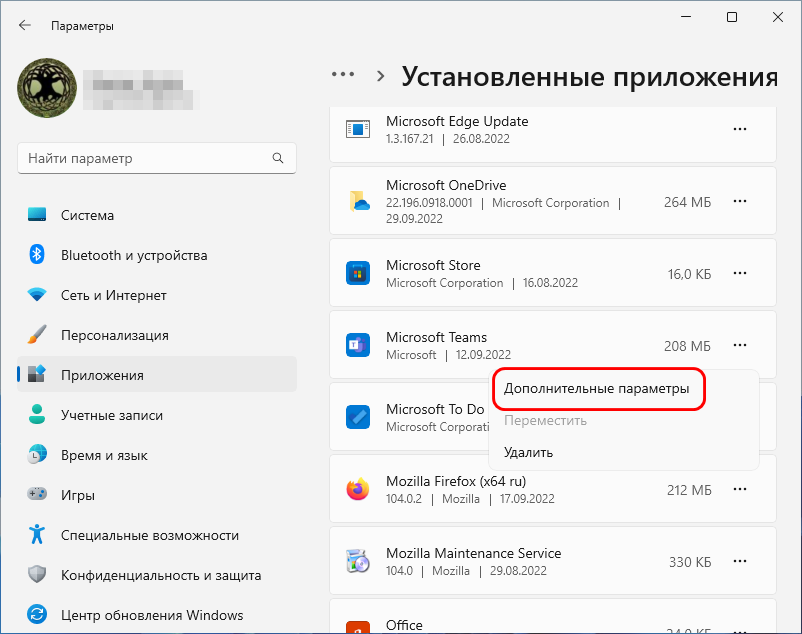Open more options for Microsoft Edge Update
The width and height of the screenshot is (802, 634).
tap(740, 129)
